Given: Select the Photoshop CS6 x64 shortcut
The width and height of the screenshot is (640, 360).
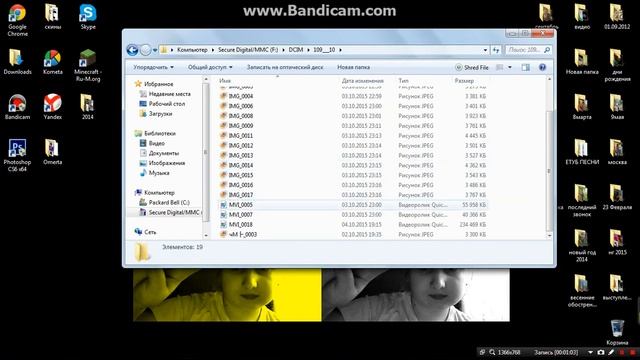Looking at the screenshot, I should coord(18,156).
